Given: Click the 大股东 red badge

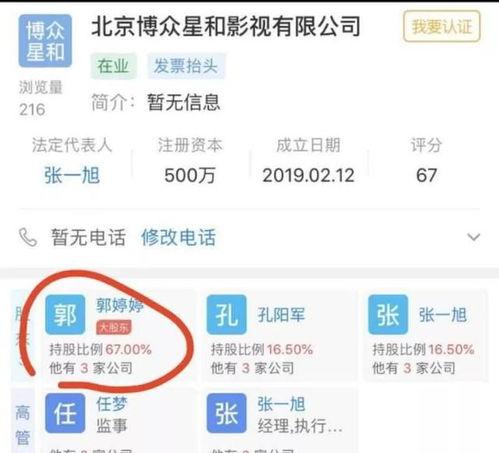Looking at the screenshot, I should click(114, 328).
